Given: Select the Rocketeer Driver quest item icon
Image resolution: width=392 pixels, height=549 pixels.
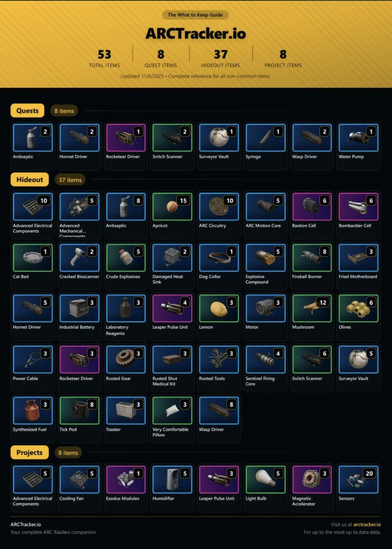Looking at the screenshot, I should [126, 138].
